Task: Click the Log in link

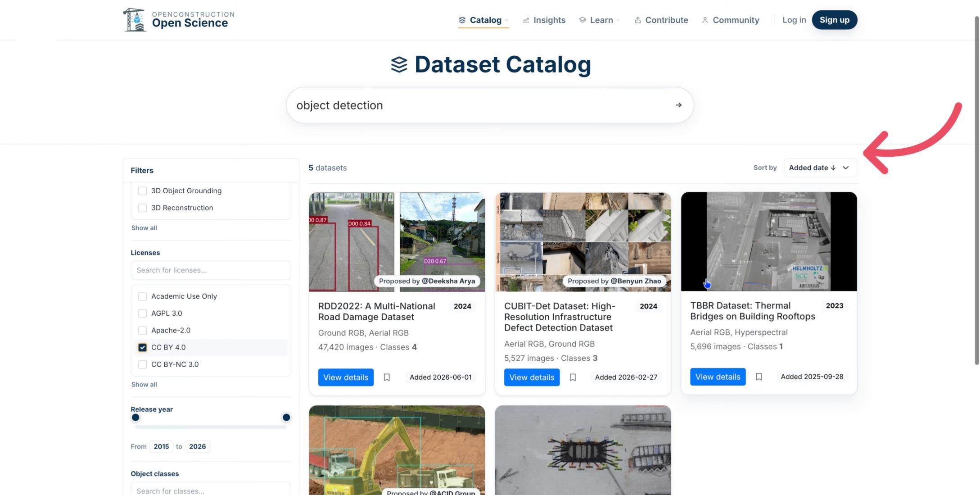Action: [794, 20]
